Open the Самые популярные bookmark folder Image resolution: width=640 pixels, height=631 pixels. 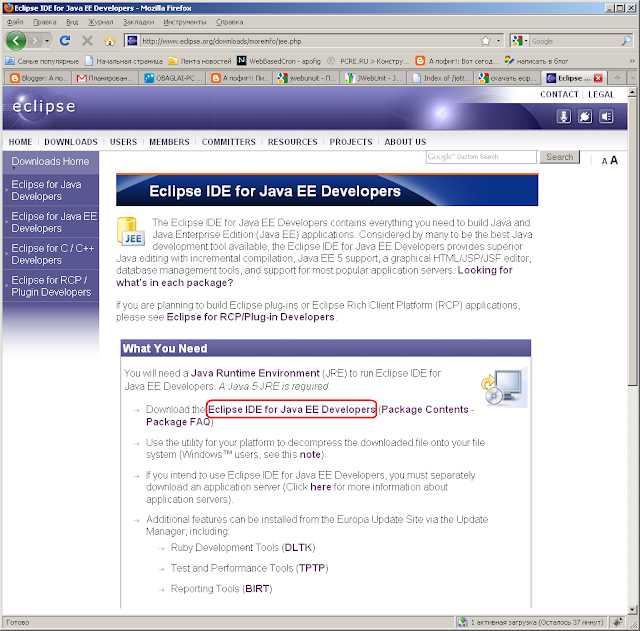(x=42, y=61)
